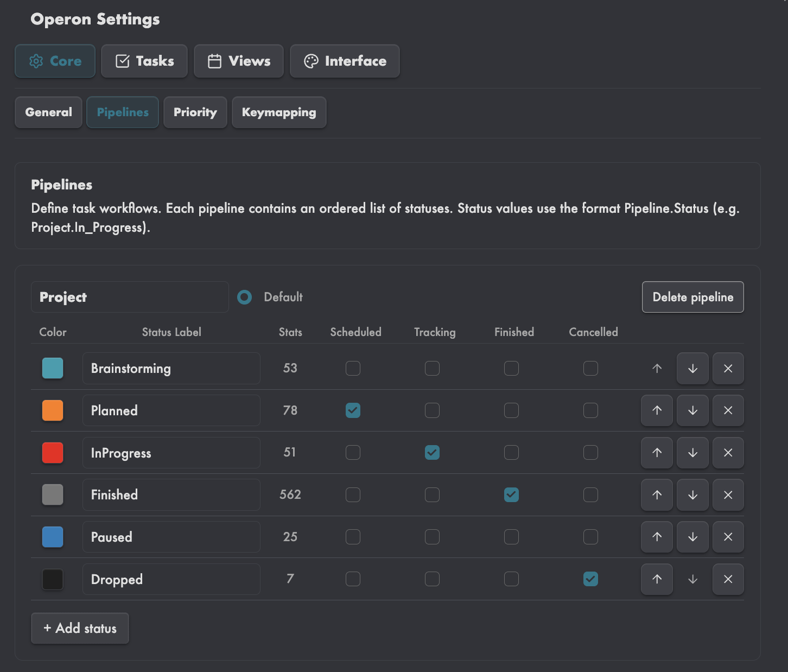Uncheck Scheduled for the Planned status
Viewport: 788px width, 672px height.
353,410
